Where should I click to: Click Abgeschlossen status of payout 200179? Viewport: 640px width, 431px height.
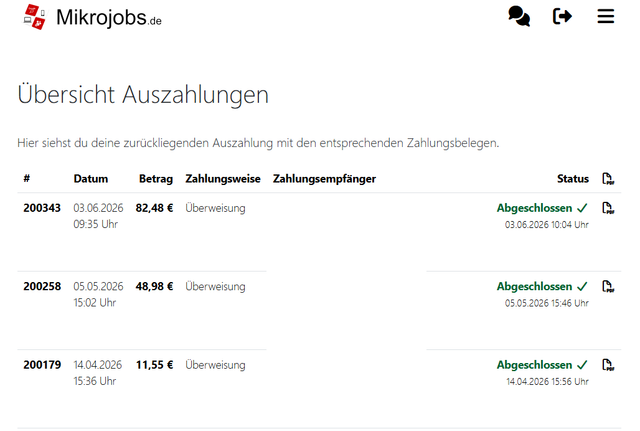tap(542, 365)
